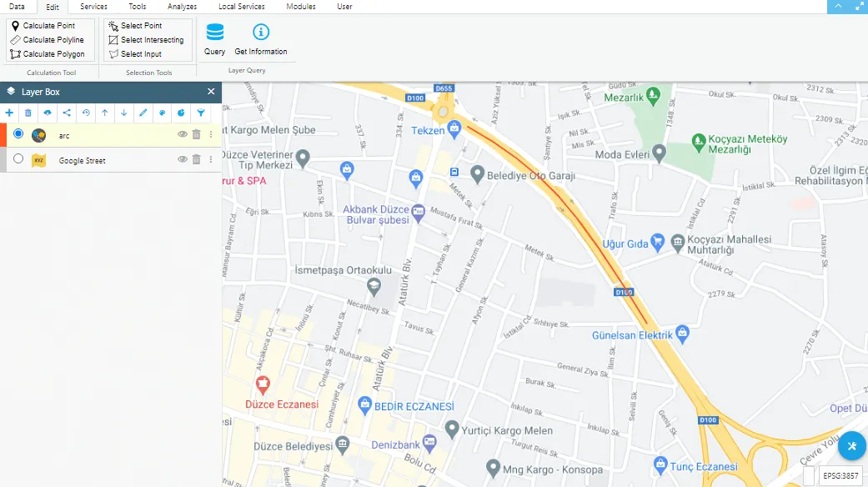Click the Uğur Gıda cart marker on map

[657, 241]
